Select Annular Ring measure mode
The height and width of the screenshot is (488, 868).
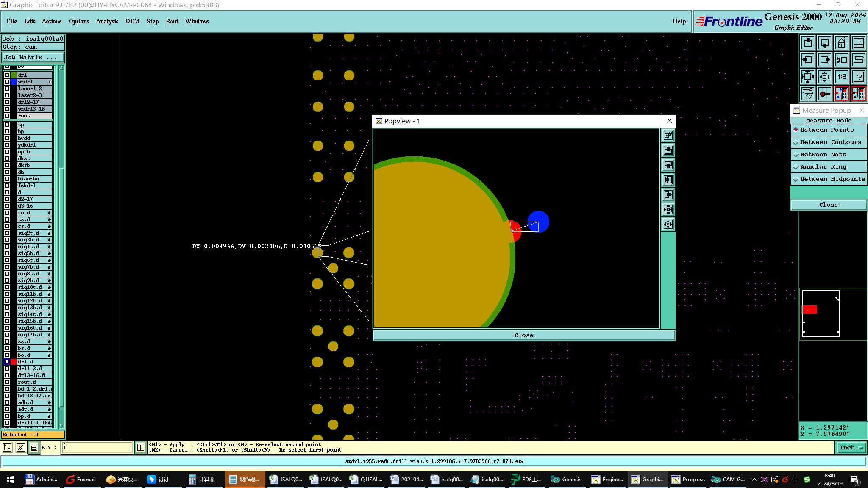(x=829, y=167)
